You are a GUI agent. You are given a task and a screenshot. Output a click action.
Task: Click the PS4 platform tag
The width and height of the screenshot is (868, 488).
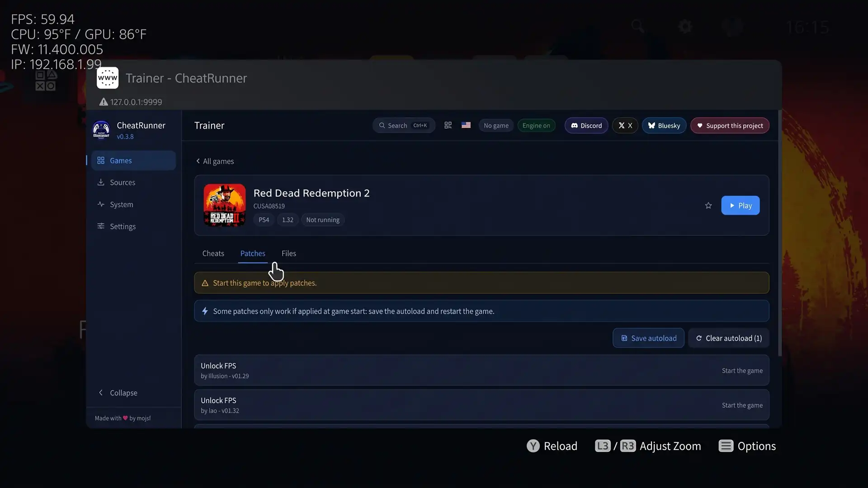tap(264, 220)
